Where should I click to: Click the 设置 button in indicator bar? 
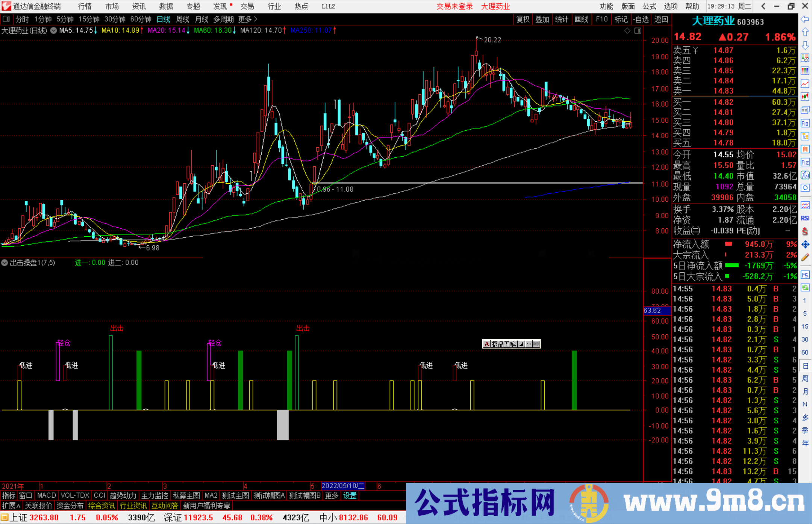coord(350,495)
